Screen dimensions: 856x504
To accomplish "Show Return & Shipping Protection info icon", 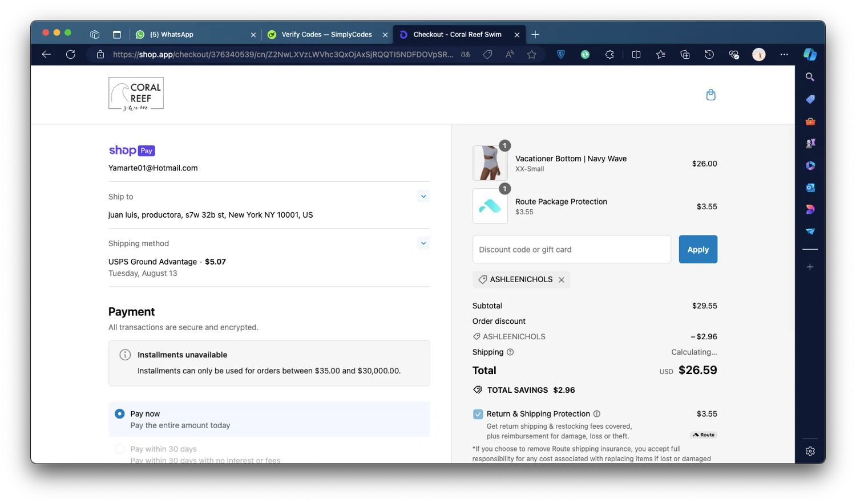I will click(x=596, y=414).
